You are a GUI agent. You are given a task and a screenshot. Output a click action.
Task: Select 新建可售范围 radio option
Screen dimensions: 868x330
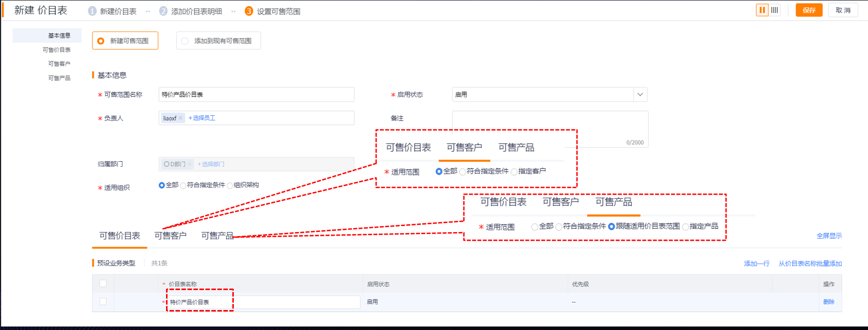click(101, 41)
